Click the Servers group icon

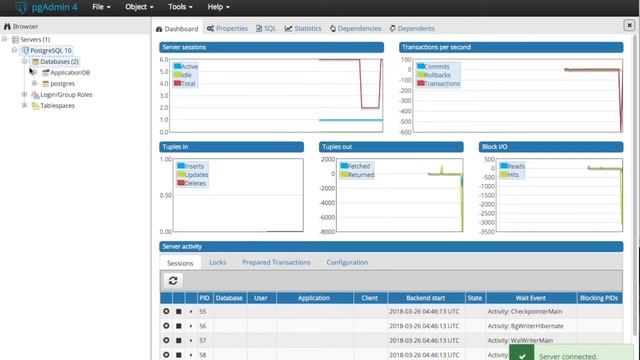[x=16, y=40]
